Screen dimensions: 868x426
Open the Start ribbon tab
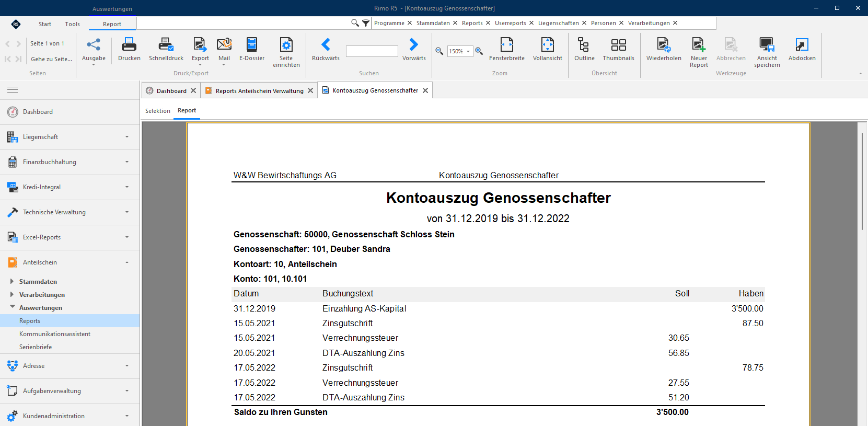pos(45,24)
